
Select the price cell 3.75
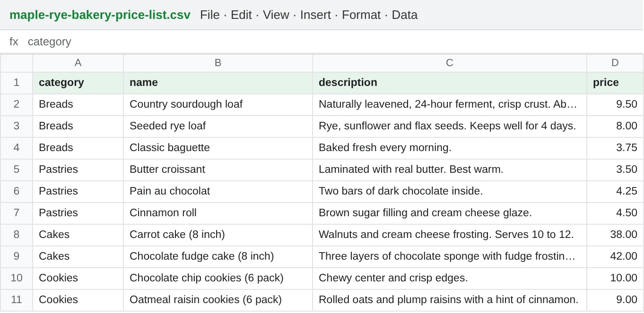click(615, 148)
